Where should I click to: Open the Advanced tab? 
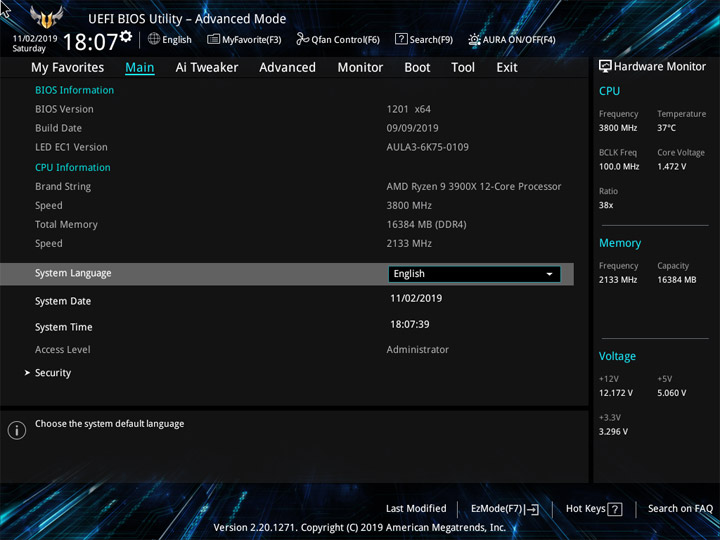287,68
